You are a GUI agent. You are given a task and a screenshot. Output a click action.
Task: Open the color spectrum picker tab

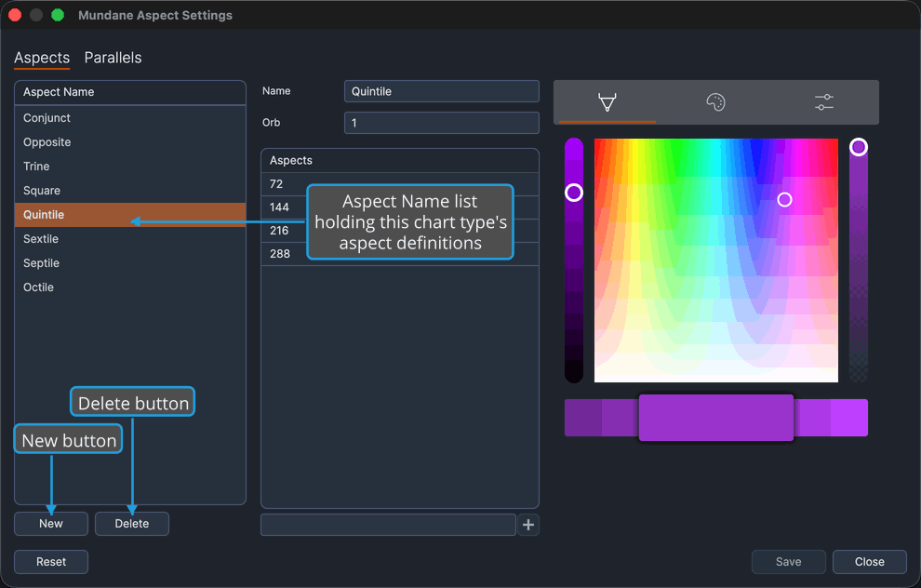click(607, 102)
